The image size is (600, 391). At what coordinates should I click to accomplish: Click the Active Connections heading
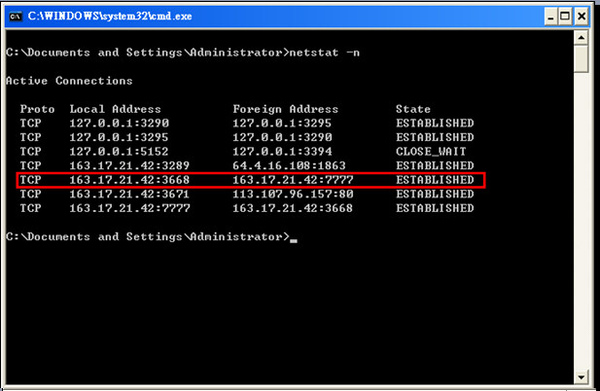69,81
